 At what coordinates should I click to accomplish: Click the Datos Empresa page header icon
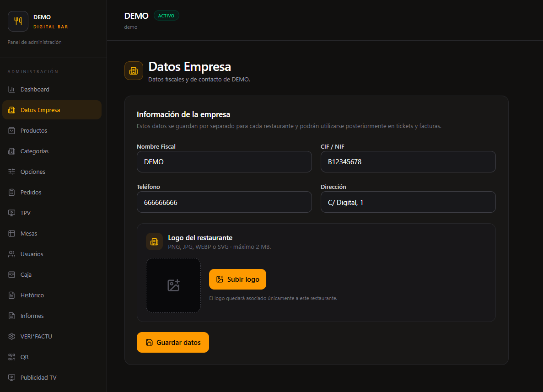click(134, 70)
